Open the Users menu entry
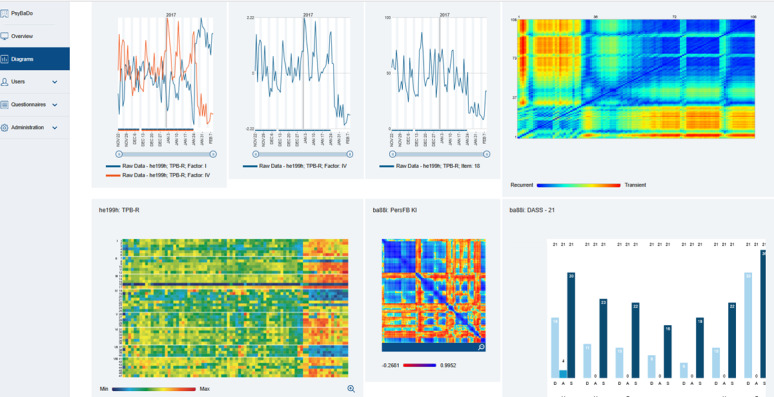 point(35,81)
